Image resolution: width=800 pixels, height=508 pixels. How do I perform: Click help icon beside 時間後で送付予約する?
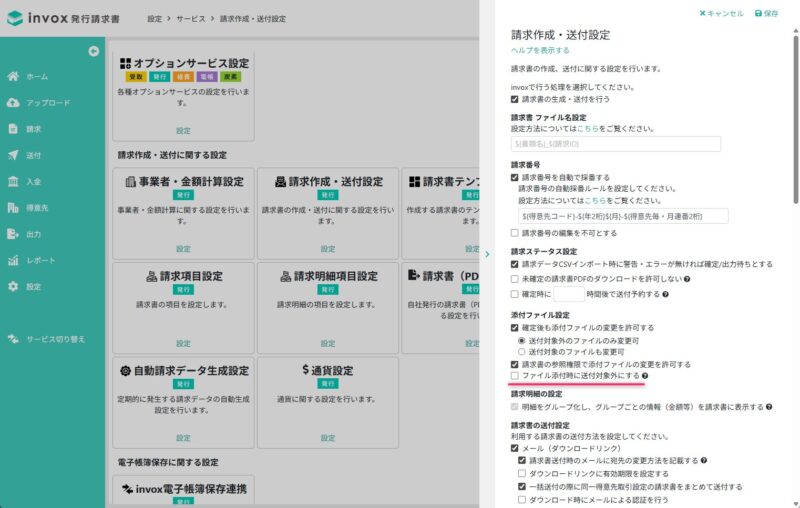tap(665, 294)
